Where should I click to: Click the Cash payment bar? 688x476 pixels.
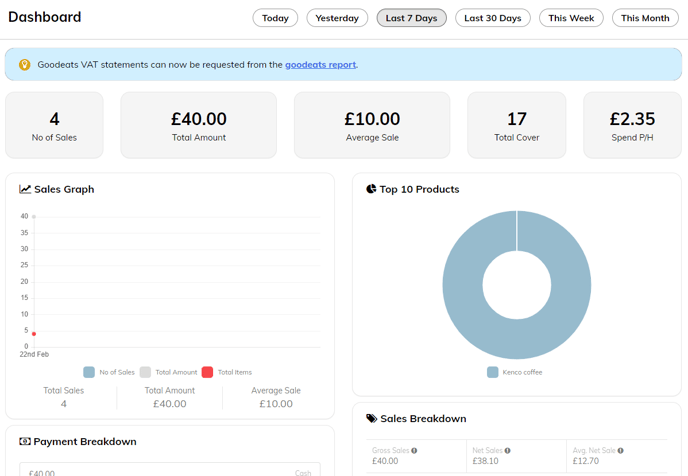tap(170, 469)
